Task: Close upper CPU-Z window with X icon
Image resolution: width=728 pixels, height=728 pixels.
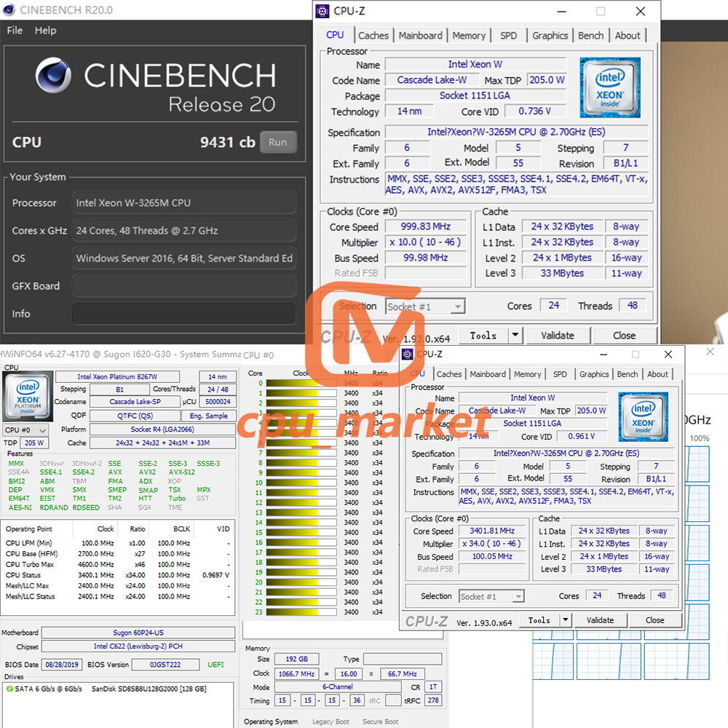Action: pos(641,11)
